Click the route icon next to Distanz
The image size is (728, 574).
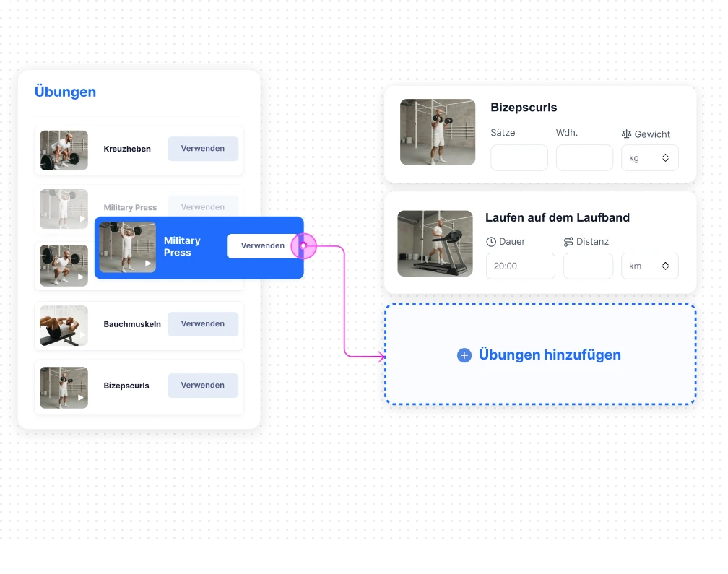568,242
